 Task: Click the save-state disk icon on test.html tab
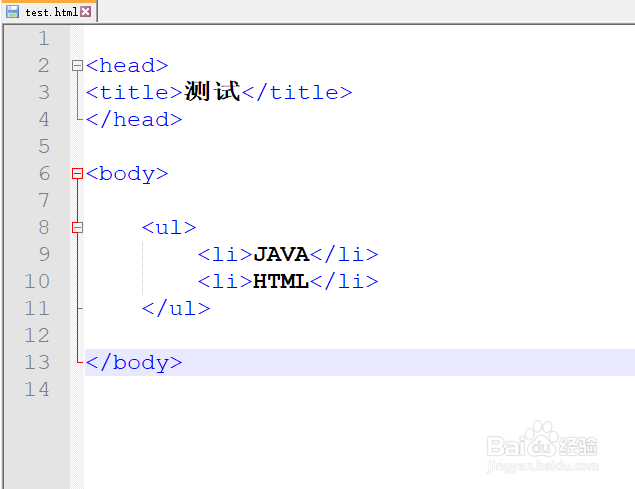coord(13,11)
